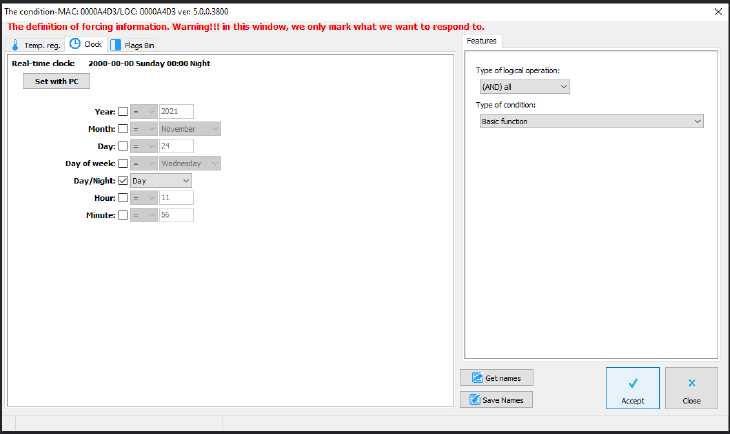Click the Get names button icon

[477, 378]
